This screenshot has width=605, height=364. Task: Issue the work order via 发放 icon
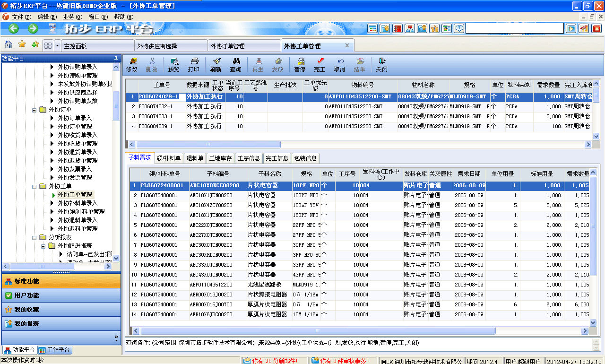click(278, 64)
